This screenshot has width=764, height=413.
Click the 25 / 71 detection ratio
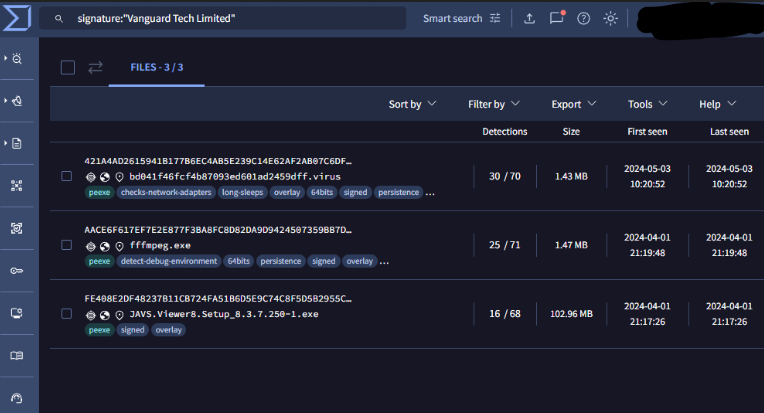coord(505,245)
